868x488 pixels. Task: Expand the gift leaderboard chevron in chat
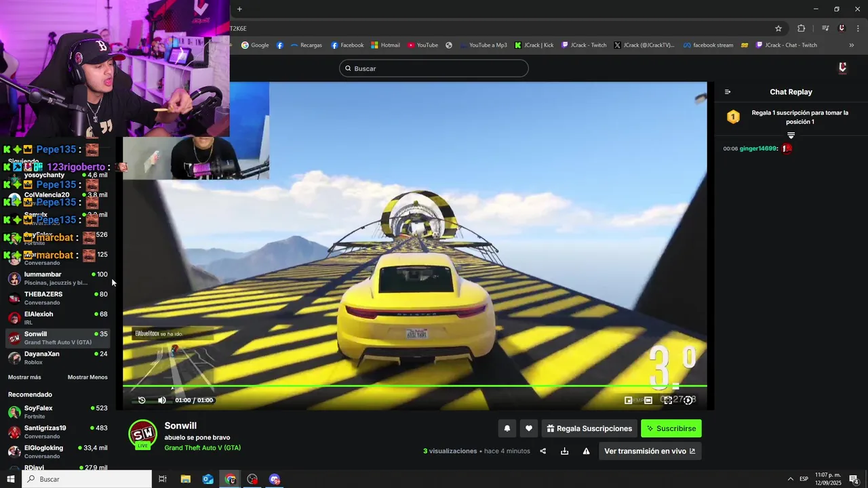(791, 136)
